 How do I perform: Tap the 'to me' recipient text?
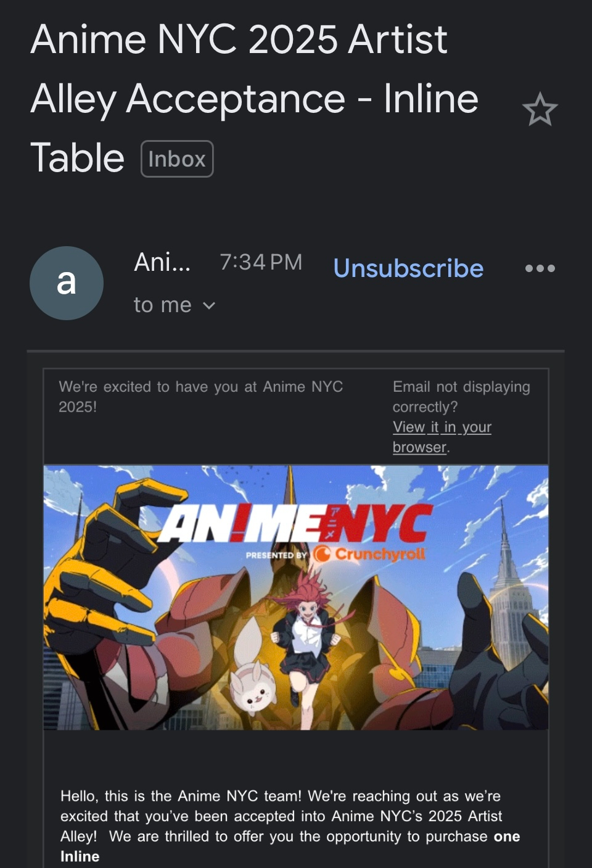point(163,305)
